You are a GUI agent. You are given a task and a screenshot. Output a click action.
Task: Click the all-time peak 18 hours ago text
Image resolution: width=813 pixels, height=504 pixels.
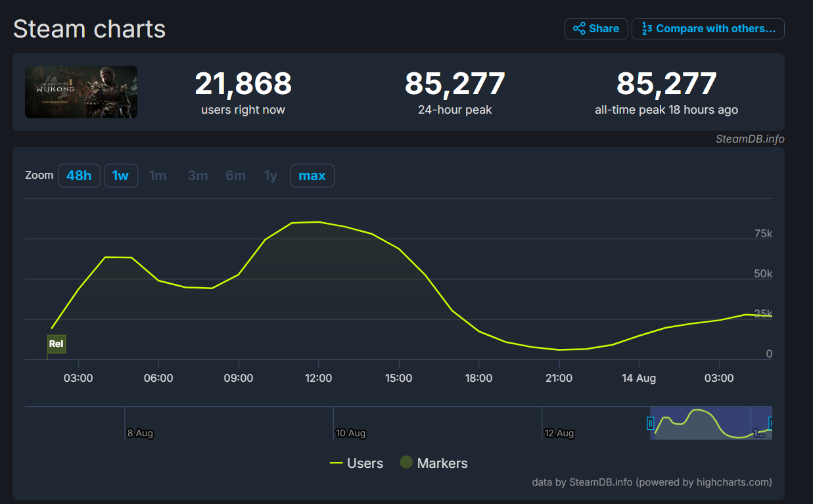[x=666, y=110]
